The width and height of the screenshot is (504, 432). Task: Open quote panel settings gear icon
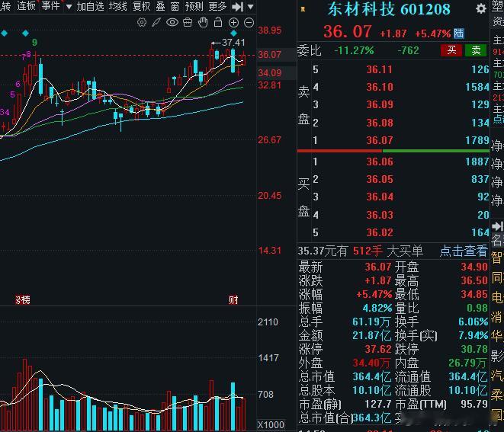[x=481, y=8]
